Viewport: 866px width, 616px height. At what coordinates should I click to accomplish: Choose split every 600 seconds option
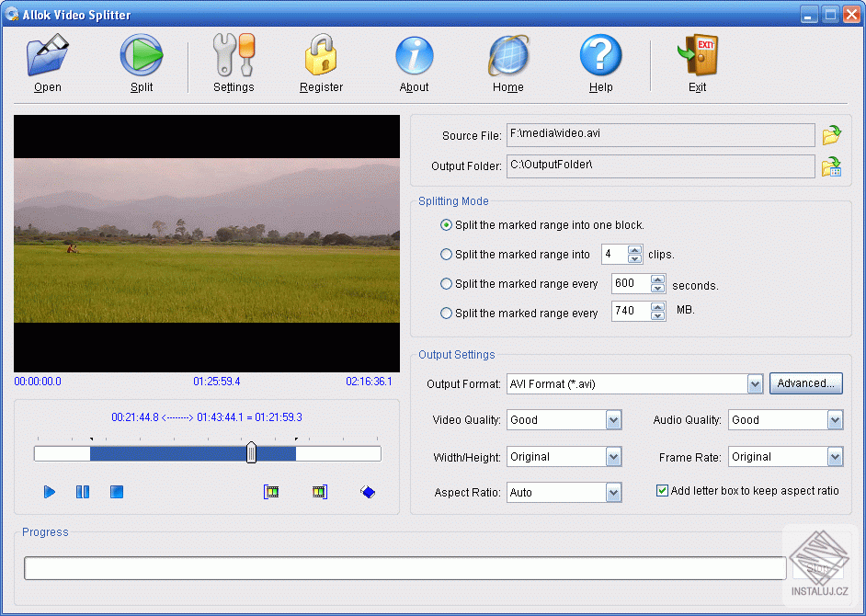coord(447,284)
